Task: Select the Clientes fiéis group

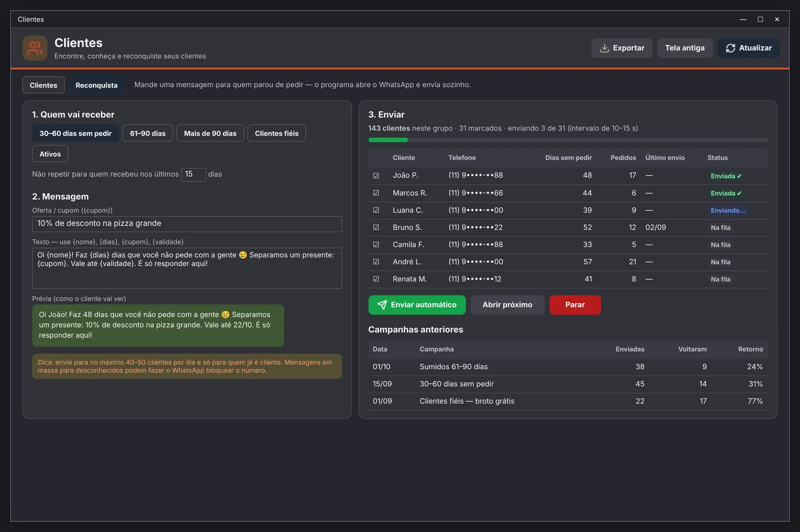Action: point(276,133)
